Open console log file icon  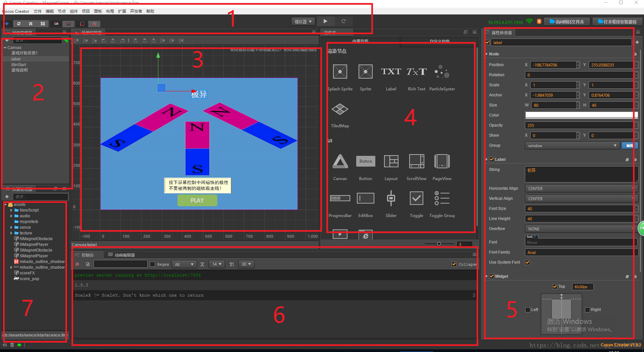click(x=88, y=264)
